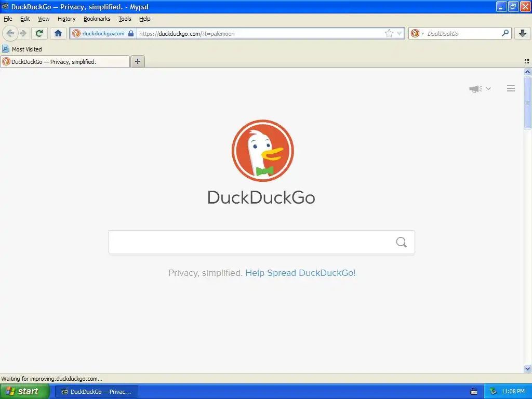Screen dimensions: 532x399
Task: Open the Bookmarks menu
Action: (97, 19)
